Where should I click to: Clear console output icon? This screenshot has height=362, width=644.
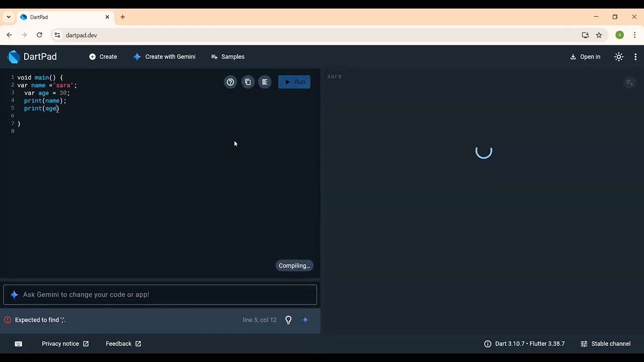(x=629, y=82)
